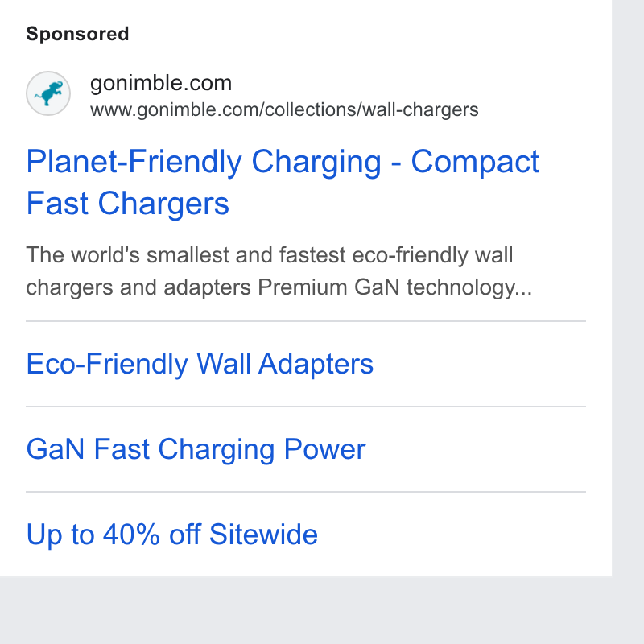644x644 pixels.
Task: Click the word 'Adapters' in the first sitelink
Action: tap(316, 365)
